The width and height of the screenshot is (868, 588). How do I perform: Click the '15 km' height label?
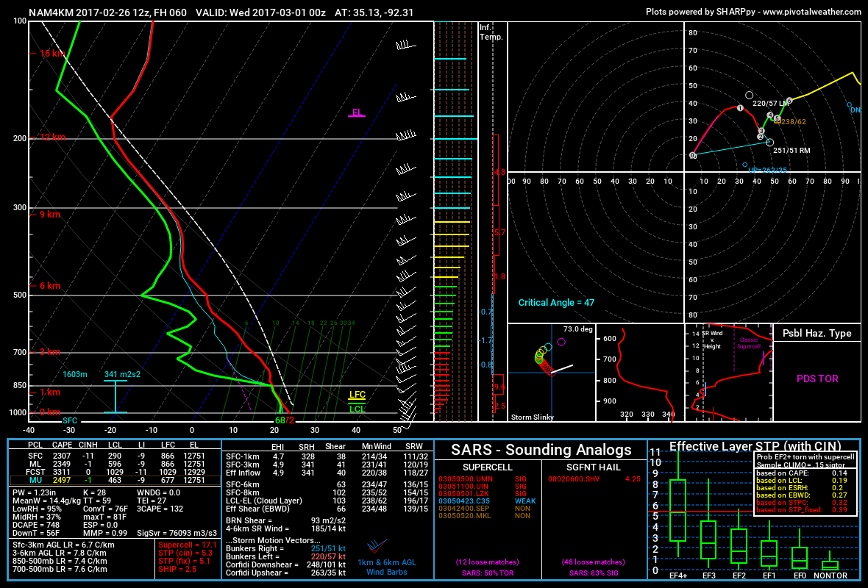coord(52,53)
